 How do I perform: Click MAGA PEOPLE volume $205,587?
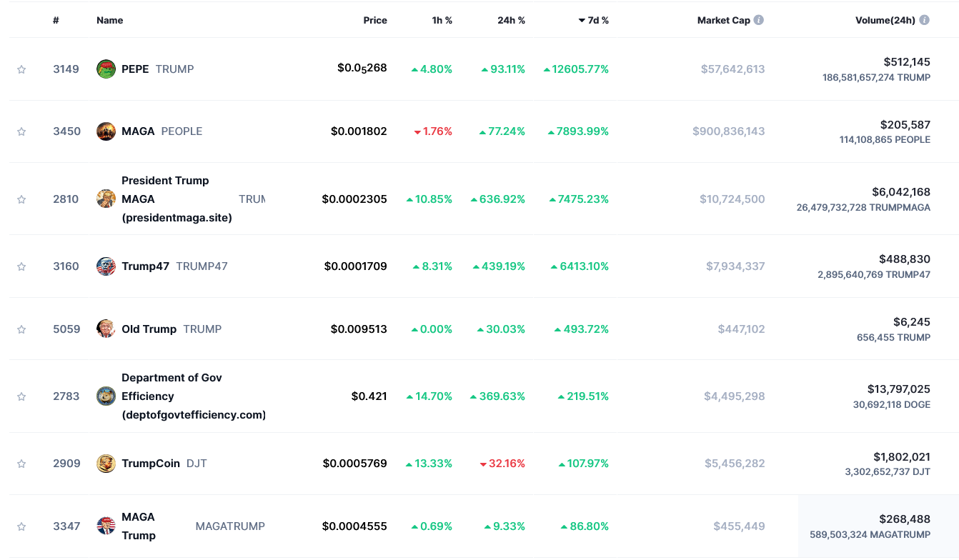pos(905,124)
